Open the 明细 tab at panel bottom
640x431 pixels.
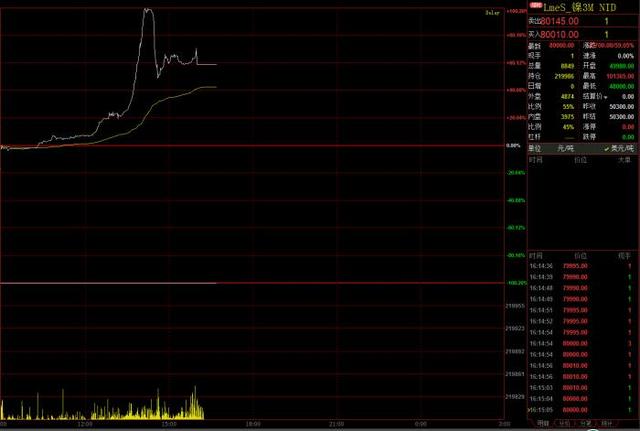pos(543,424)
